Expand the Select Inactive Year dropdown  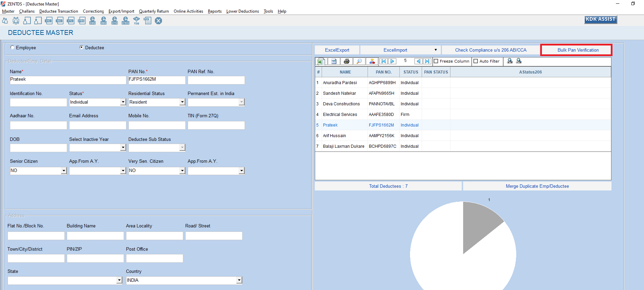(x=123, y=147)
